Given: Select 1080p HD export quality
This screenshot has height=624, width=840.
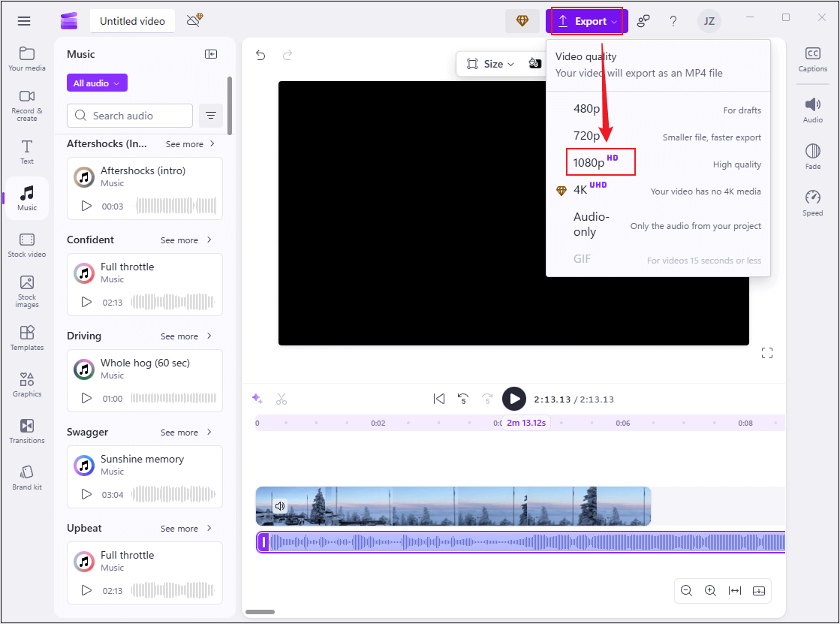Looking at the screenshot, I should (x=601, y=161).
